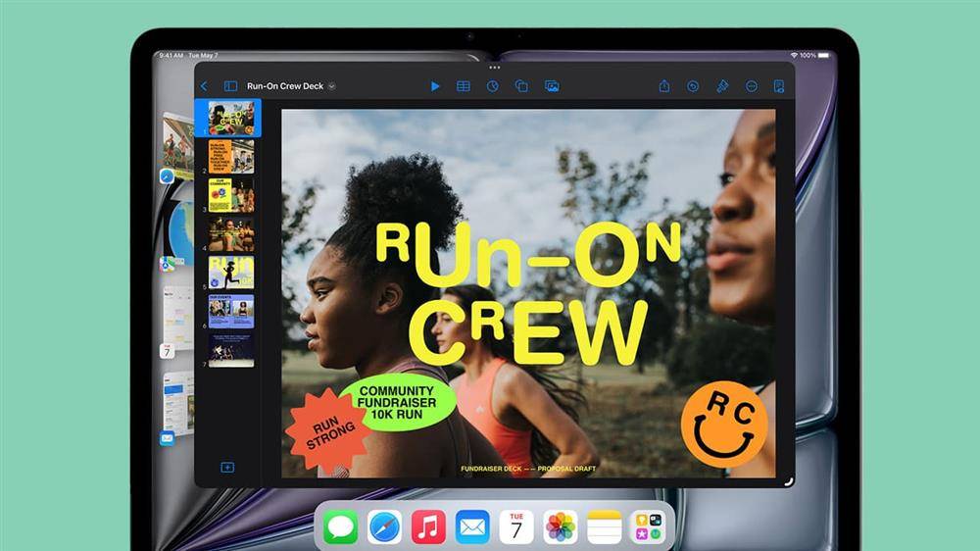Expand the Run-On Crew Deck title dropdown
Screen dimensions: 980x551
(332, 86)
